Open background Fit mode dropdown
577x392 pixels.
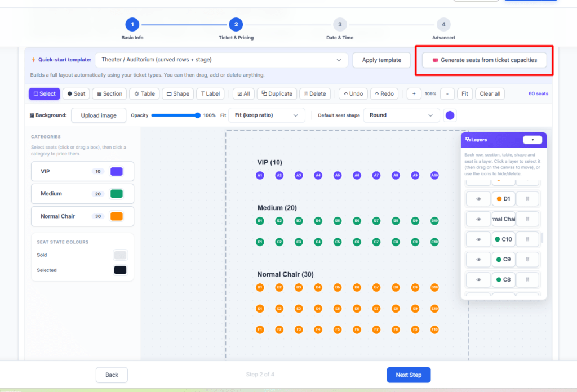267,115
